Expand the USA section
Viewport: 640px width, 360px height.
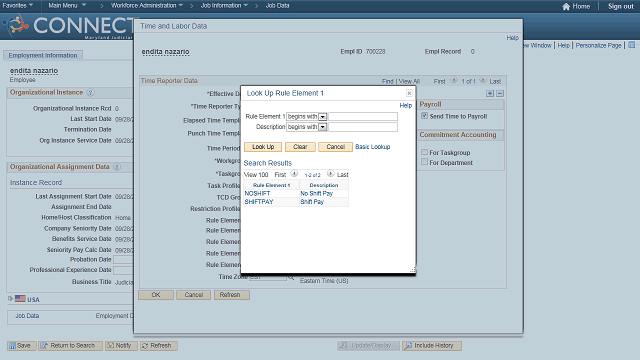(10, 299)
